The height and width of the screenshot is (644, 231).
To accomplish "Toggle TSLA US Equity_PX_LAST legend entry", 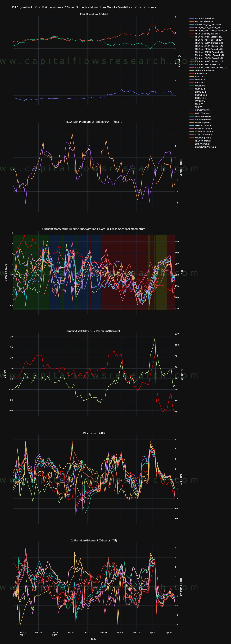I will click(x=205, y=34).
